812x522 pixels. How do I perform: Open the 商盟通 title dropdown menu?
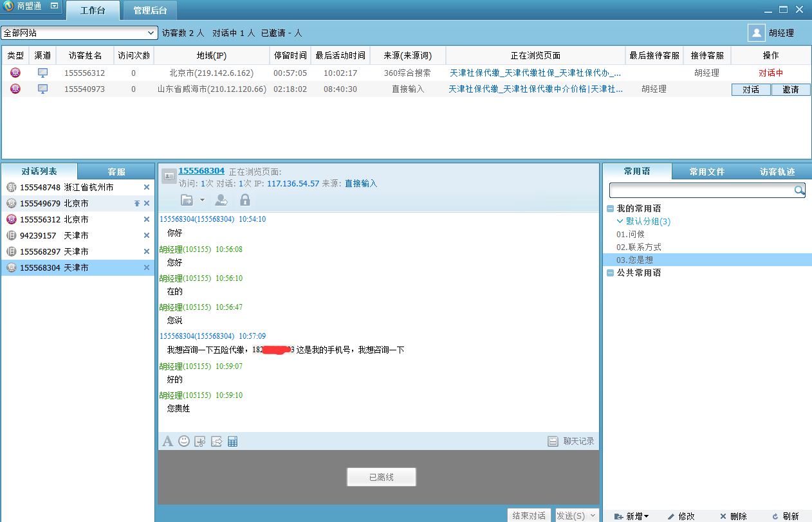[x=54, y=6]
